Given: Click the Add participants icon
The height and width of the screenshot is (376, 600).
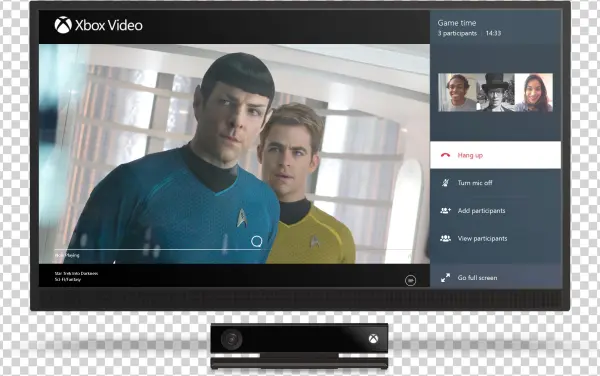Looking at the screenshot, I should (x=445, y=210).
